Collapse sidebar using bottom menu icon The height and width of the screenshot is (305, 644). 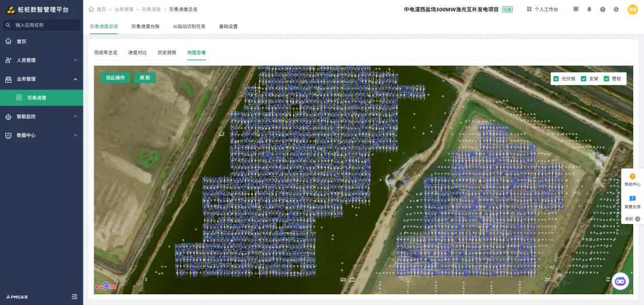[75, 296]
